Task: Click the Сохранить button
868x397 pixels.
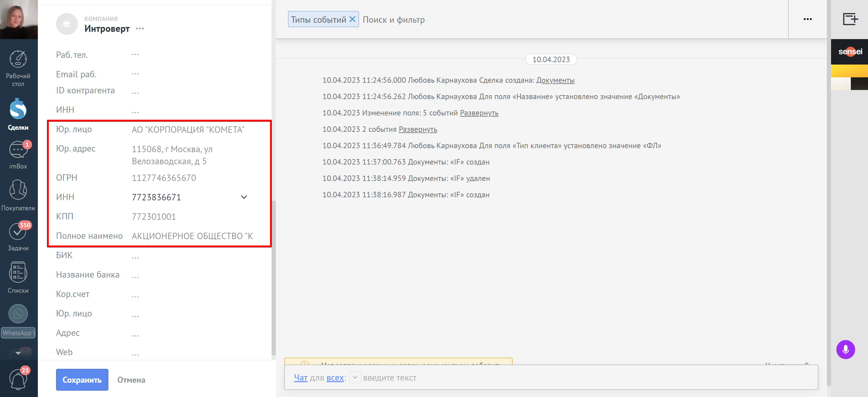Action: pyautogui.click(x=82, y=379)
